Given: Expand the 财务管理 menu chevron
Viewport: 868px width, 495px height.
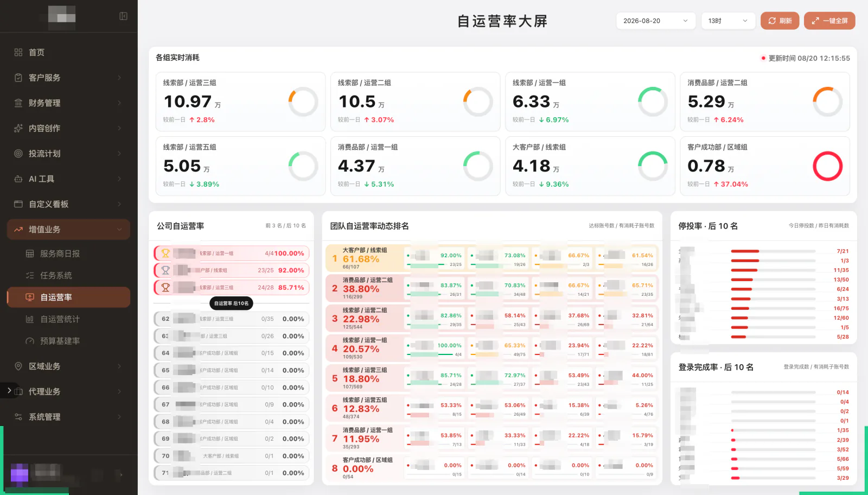Looking at the screenshot, I should pos(119,103).
